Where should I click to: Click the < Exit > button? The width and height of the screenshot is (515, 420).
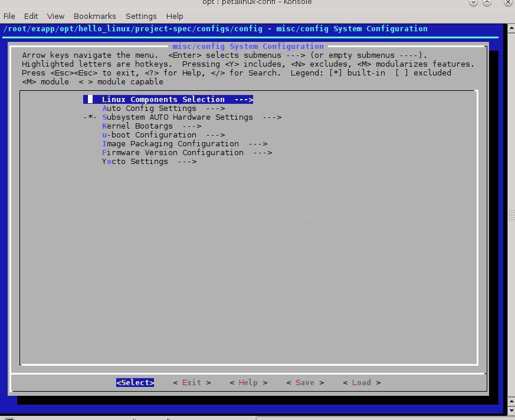192,383
